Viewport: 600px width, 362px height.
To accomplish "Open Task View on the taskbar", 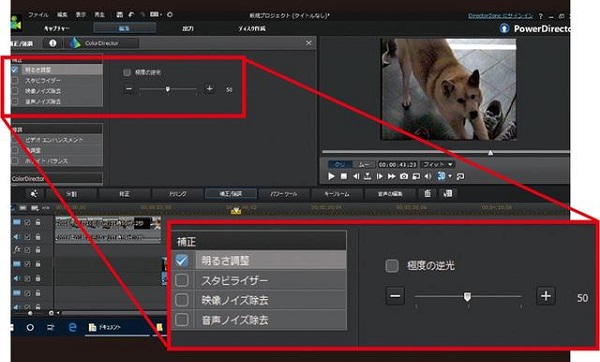I will pyautogui.click(x=50, y=328).
